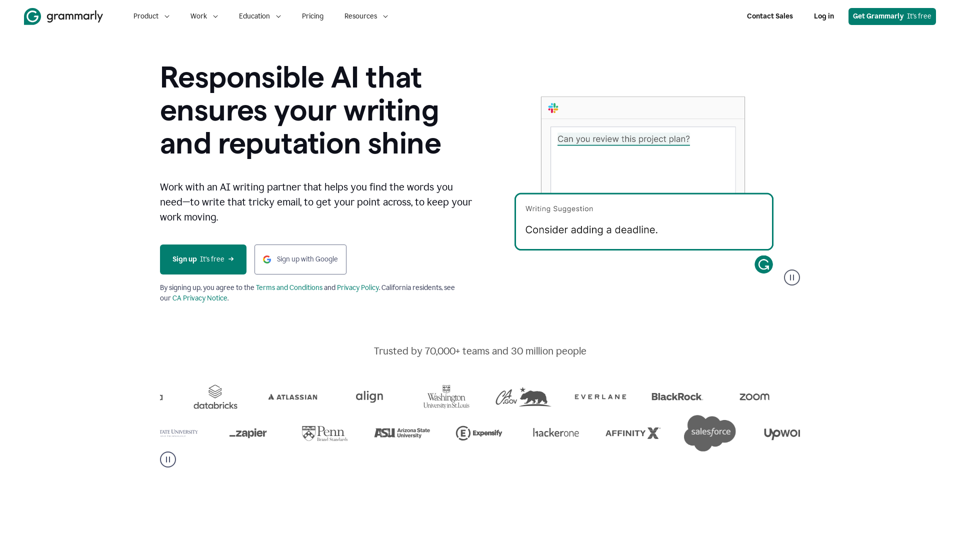Viewport: 960px width, 540px height.
Task: Open the CA Privacy Notice link
Action: (200, 298)
